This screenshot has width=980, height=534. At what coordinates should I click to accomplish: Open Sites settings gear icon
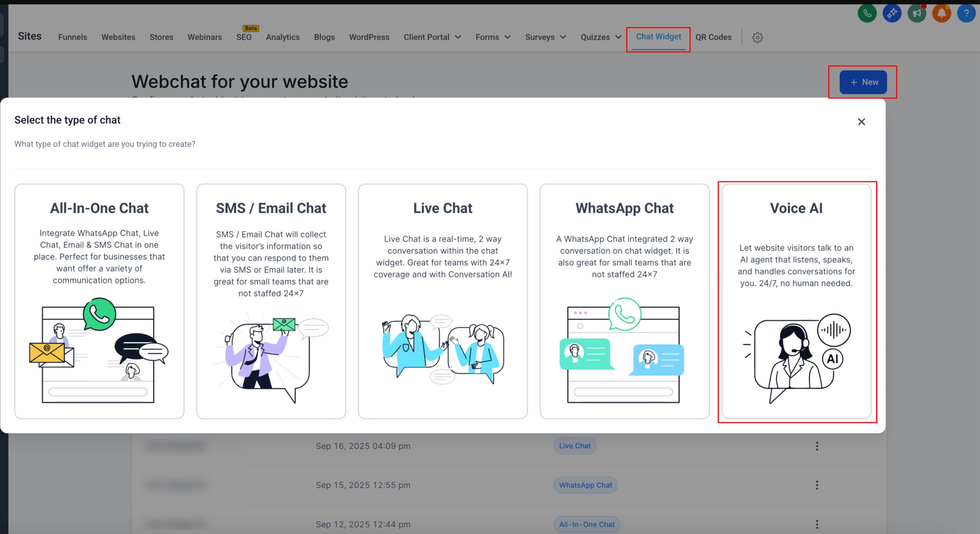coord(757,37)
